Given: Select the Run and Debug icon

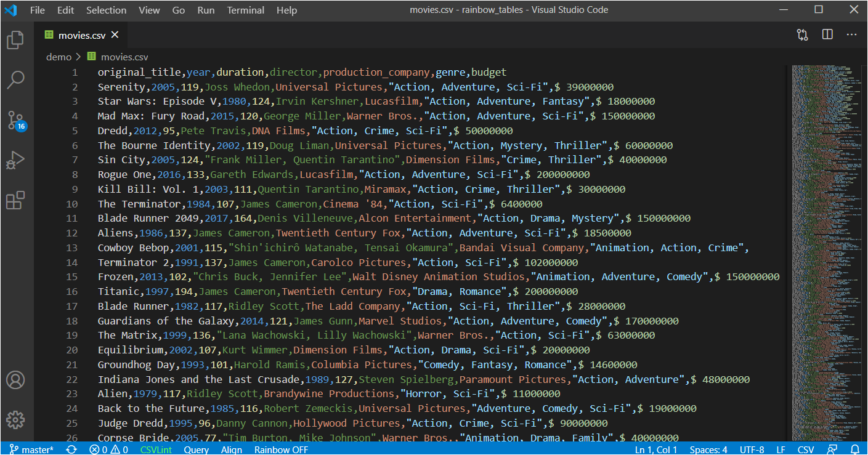Looking at the screenshot, I should tap(15, 160).
